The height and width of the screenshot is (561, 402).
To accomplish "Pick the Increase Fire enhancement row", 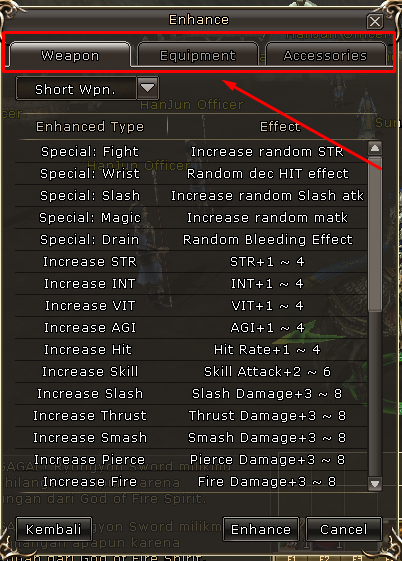I will click(x=191, y=482).
